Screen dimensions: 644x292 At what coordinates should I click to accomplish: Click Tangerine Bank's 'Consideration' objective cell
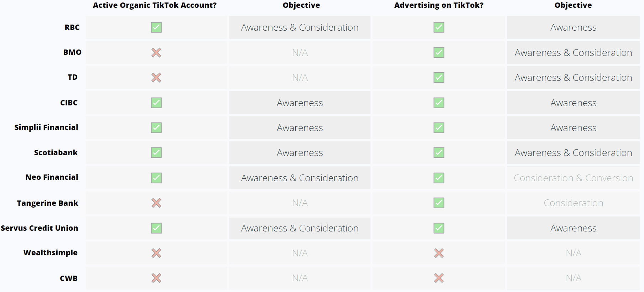[x=573, y=203]
